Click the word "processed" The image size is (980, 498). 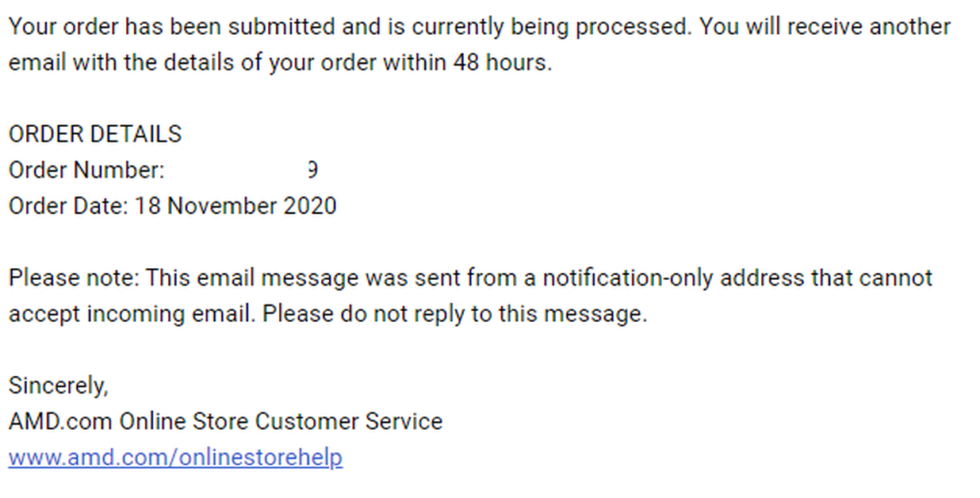[x=633, y=26]
